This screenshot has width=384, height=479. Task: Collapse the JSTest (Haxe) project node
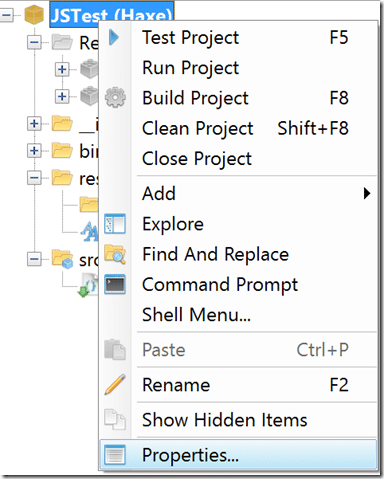pos(6,15)
